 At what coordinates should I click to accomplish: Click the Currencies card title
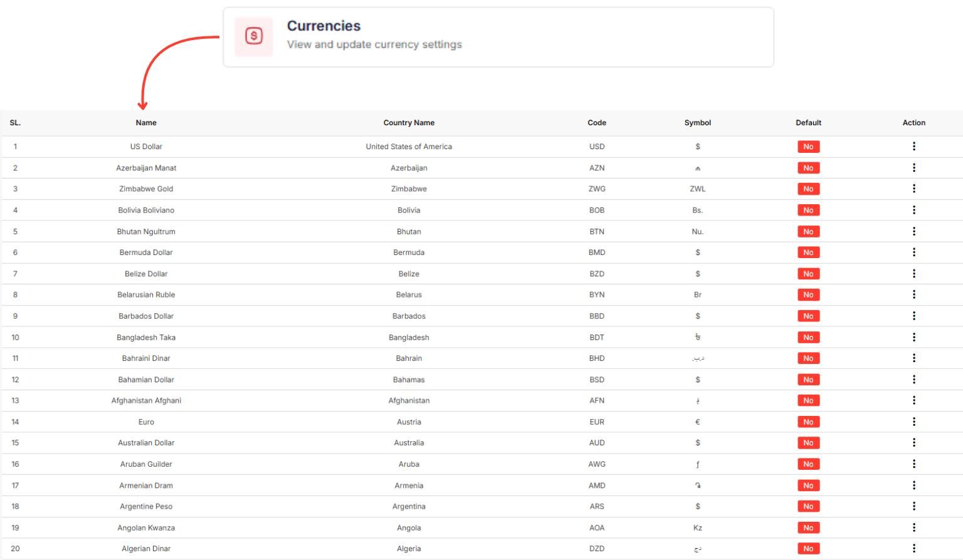tap(324, 26)
